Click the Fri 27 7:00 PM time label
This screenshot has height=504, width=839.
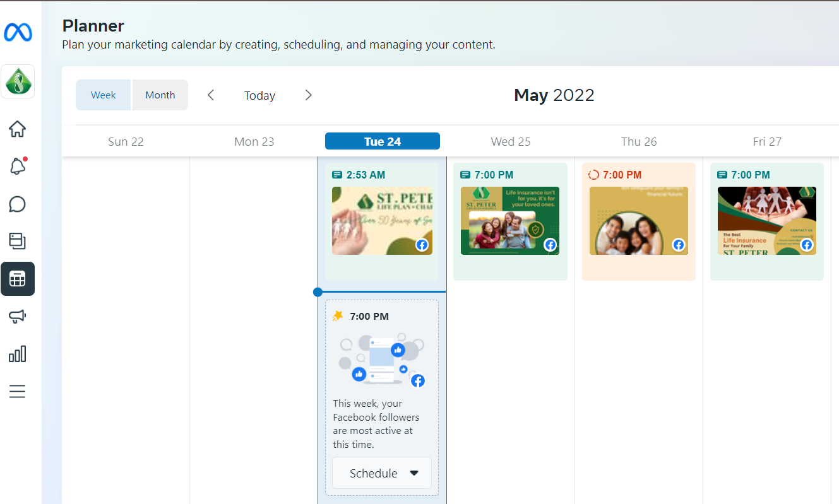(751, 175)
